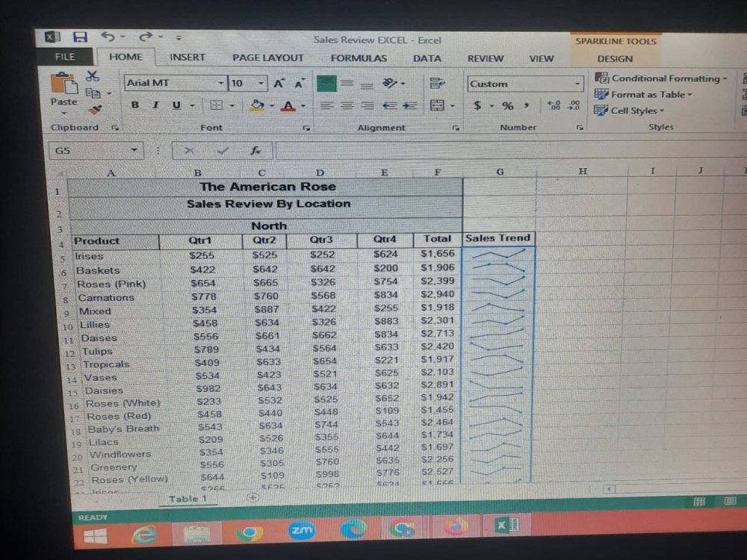Redo the last action
The image size is (747, 560).
coord(146,37)
